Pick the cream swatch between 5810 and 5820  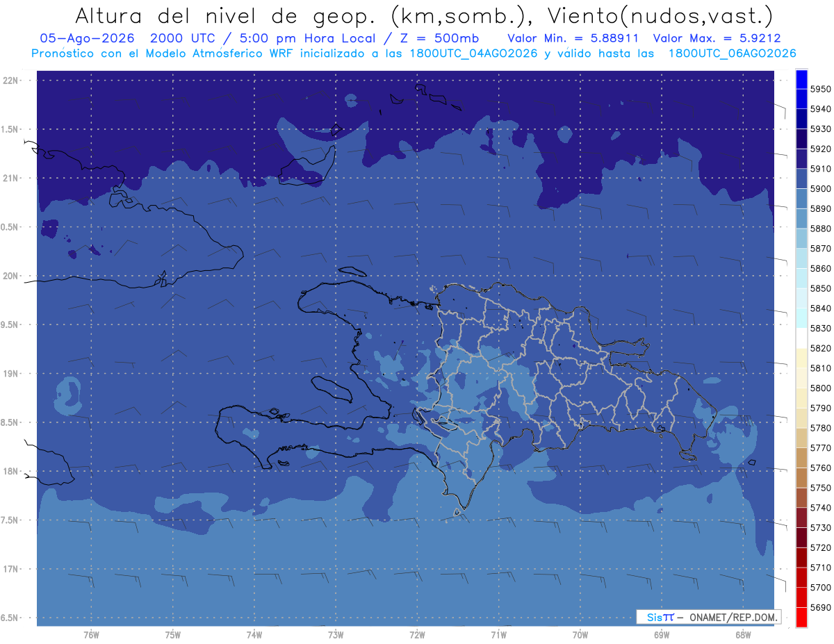801,358
